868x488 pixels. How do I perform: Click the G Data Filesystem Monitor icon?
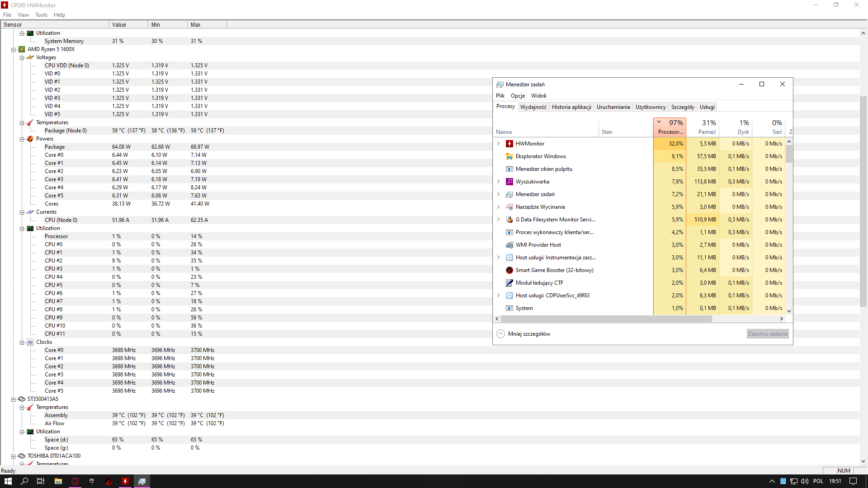pyautogui.click(x=509, y=220)
